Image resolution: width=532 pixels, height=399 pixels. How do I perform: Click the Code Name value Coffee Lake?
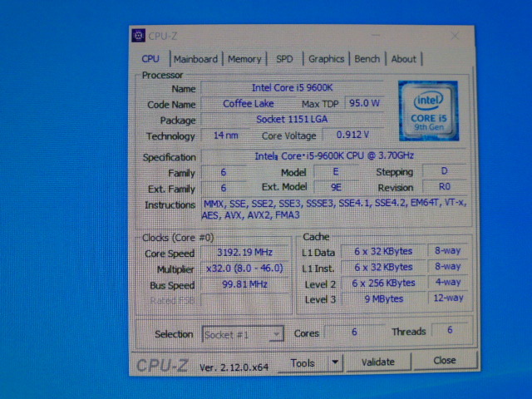(x=249, y=103)
